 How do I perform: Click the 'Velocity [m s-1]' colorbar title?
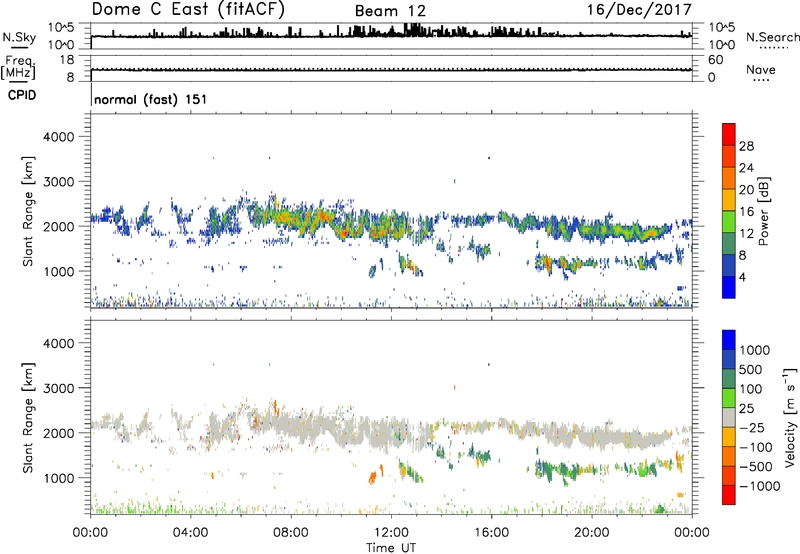coord(790,417)
